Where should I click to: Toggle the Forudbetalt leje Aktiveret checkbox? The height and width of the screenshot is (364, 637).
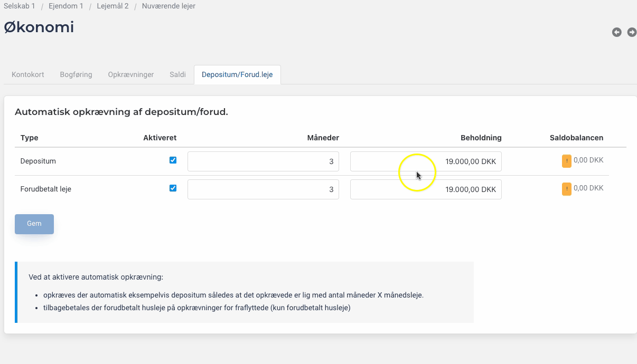[x=173, y=188]
